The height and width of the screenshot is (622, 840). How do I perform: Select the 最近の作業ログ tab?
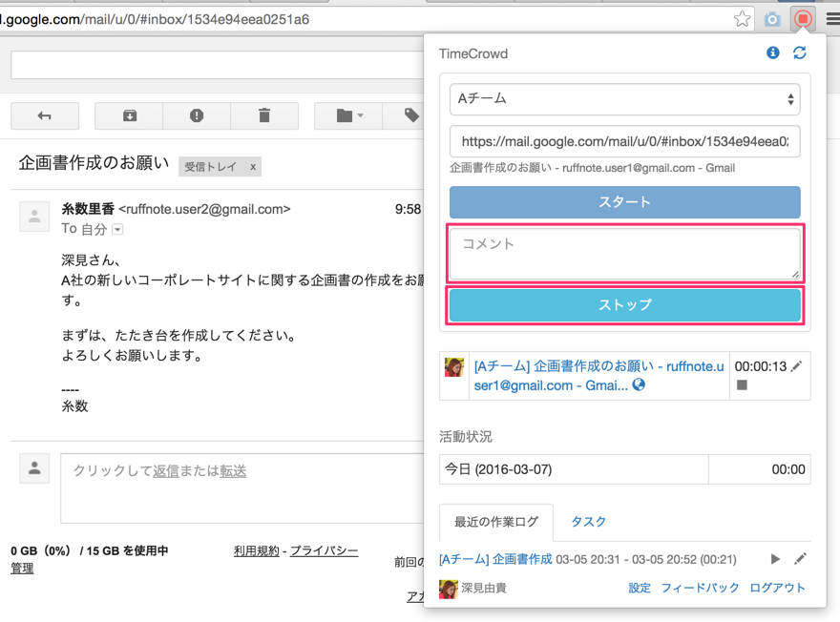click(x=496, y=522)
